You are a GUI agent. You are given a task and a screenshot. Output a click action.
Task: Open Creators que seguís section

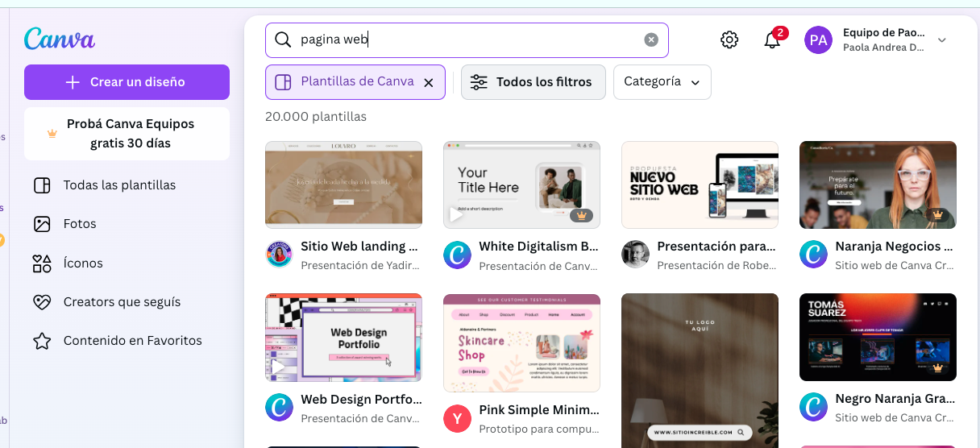[x=122, y=301]
